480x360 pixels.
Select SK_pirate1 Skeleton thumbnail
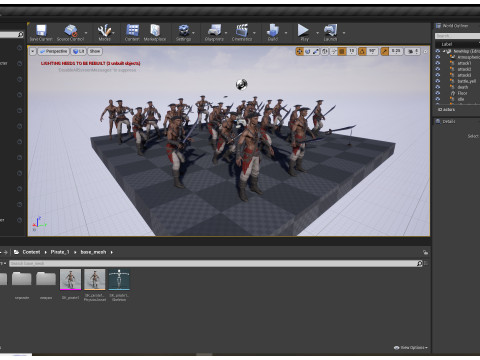(119, 279)
